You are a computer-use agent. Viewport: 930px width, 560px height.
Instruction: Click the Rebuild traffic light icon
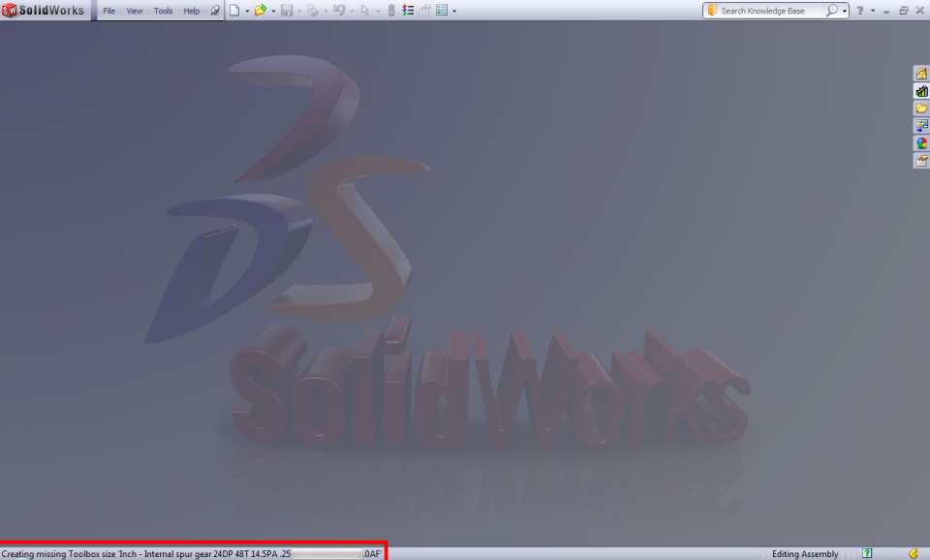390,10
